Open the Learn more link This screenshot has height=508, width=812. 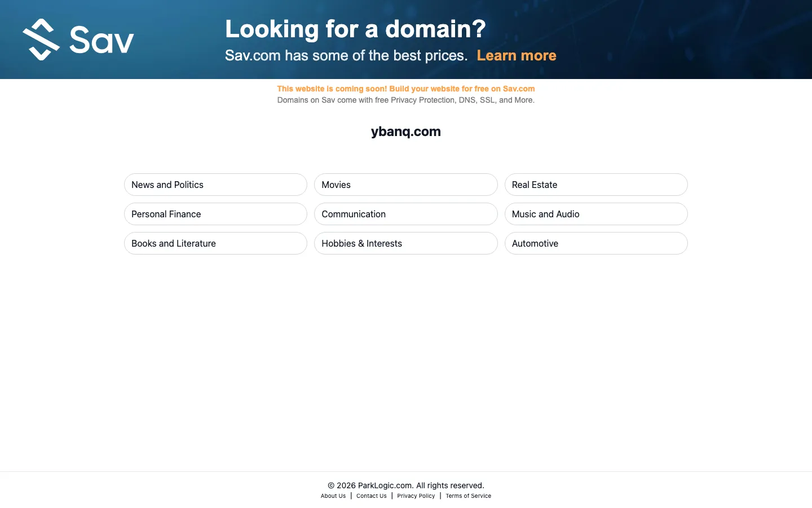tap(517, 55)
